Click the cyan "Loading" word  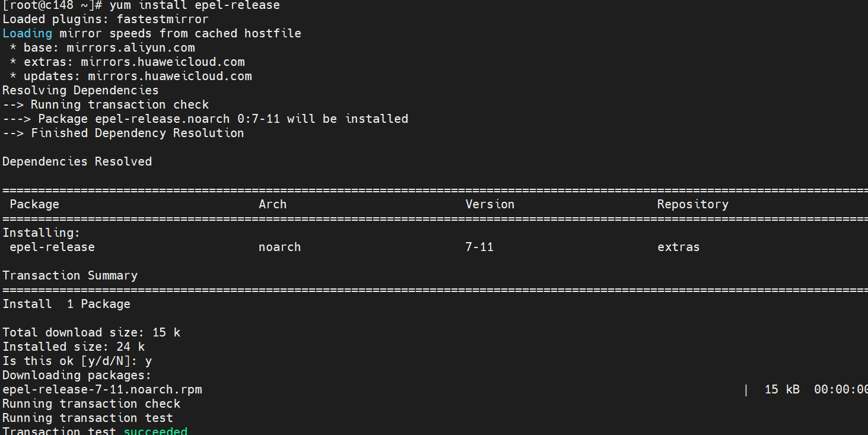pyautogui.click(x=27, y=33)
